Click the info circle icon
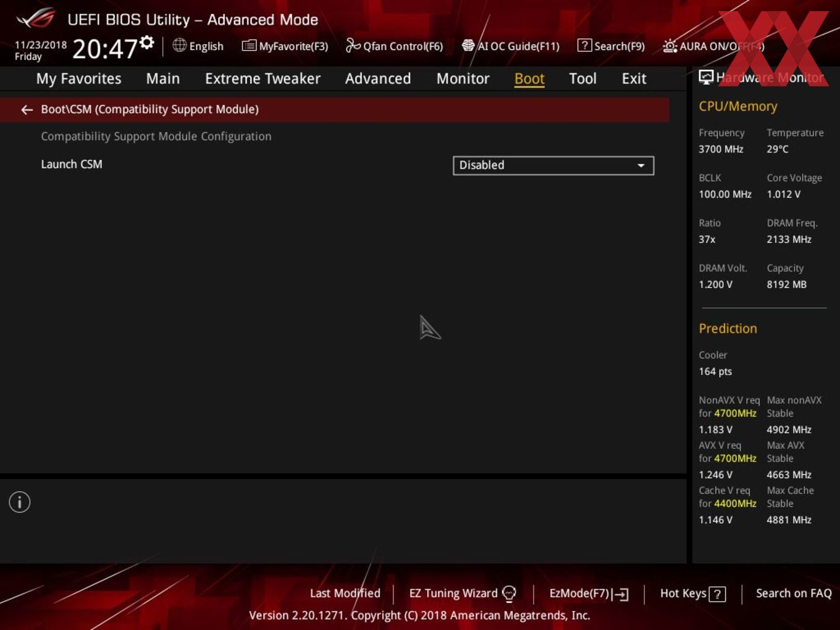The image size is (840, 630). pos(20,502)
